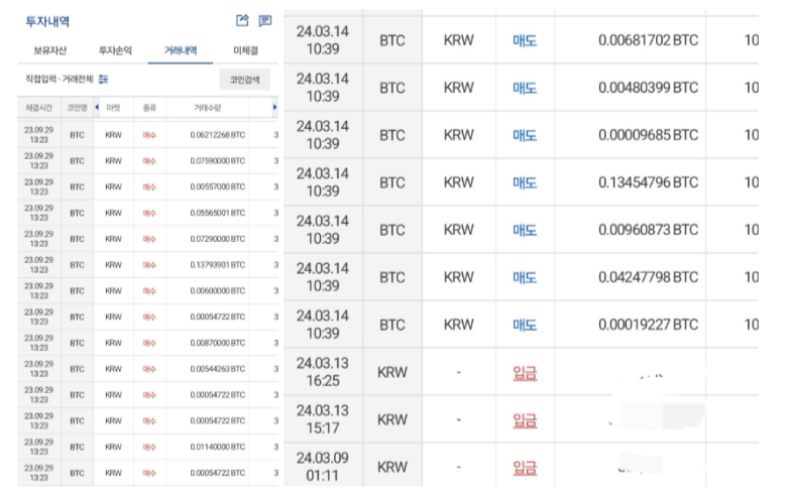The width and height of the screenshot is (795, 494).
Task: Select the 거래내역 tab
Action: coord(181,49)
